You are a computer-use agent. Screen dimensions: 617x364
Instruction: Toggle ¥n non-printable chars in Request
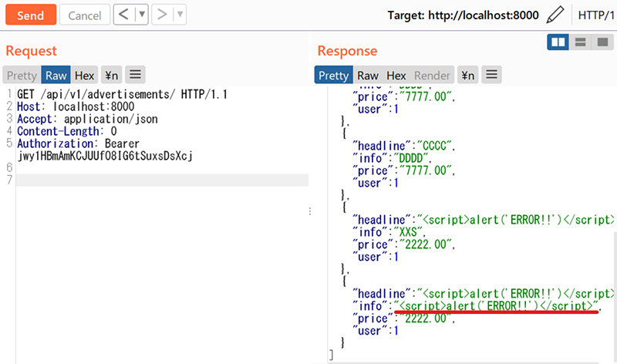(111, 75)
